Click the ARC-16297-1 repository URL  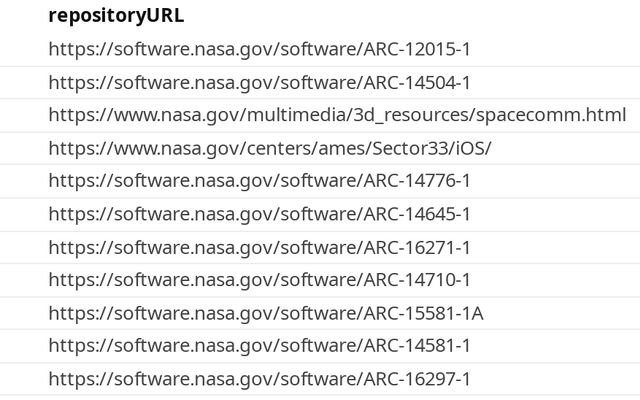coord(259,379)
